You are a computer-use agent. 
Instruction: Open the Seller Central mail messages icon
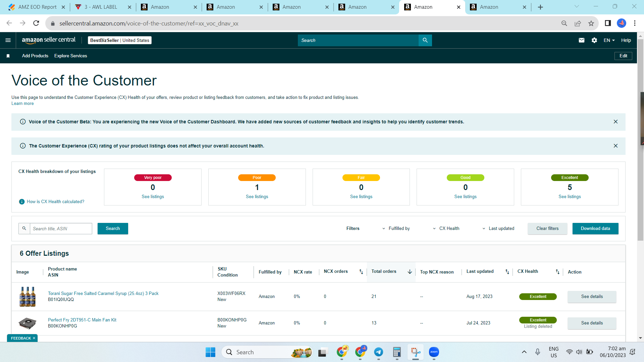[582, 40]
